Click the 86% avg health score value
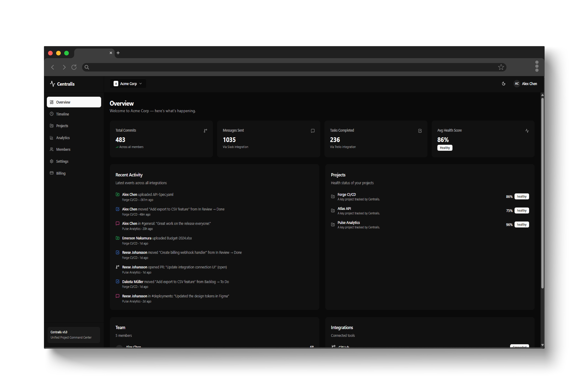 point(443,140)
